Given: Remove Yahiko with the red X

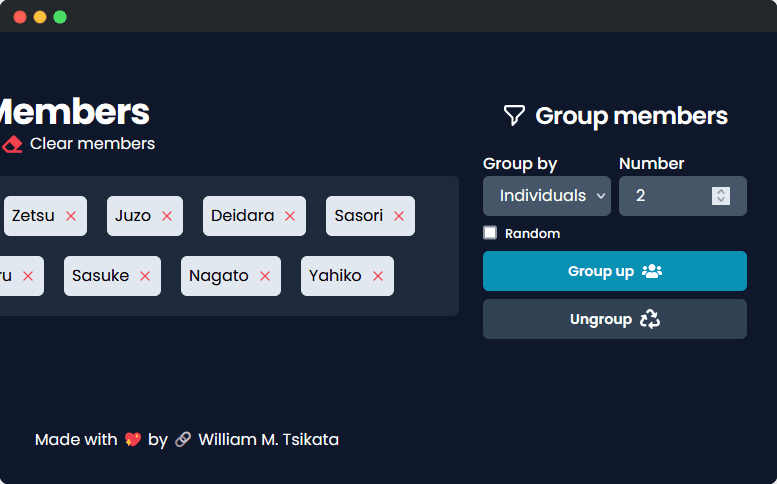Looking at the screenshot, I should 378,276.
